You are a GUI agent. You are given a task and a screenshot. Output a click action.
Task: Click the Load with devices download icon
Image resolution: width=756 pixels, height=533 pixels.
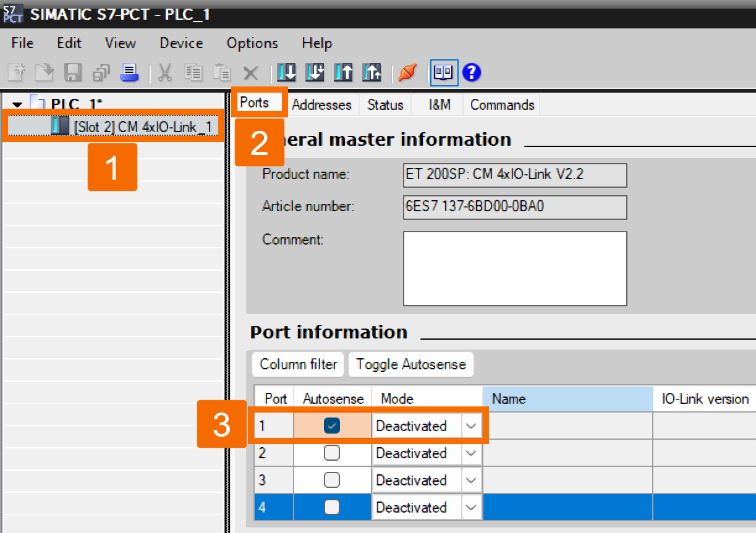pyautogui.click(x=315, y=73)
